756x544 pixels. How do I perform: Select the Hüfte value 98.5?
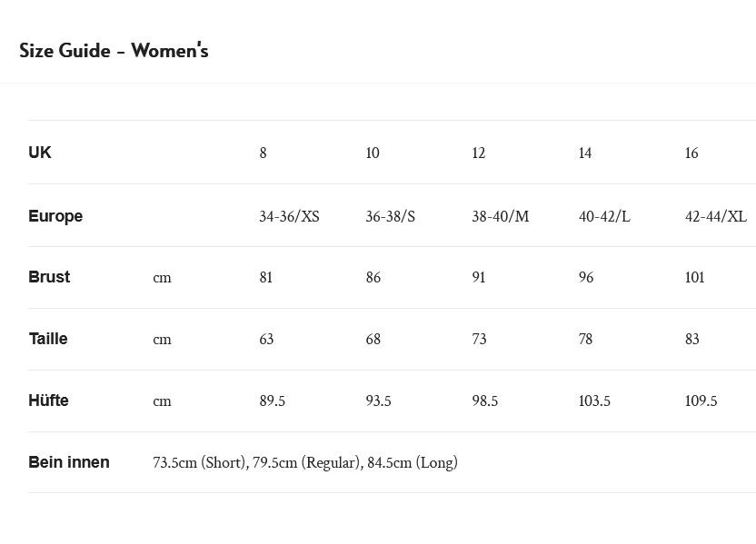click(x=485, y=401)
